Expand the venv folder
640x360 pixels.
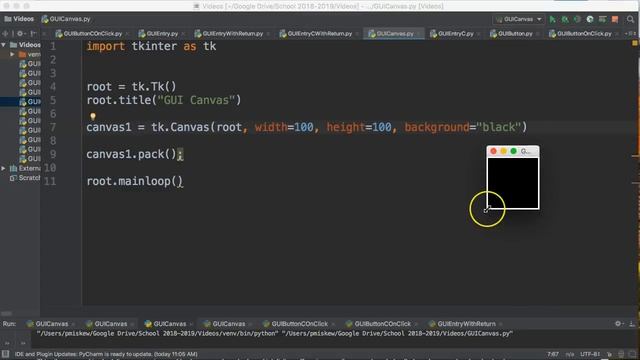[12, 54]
